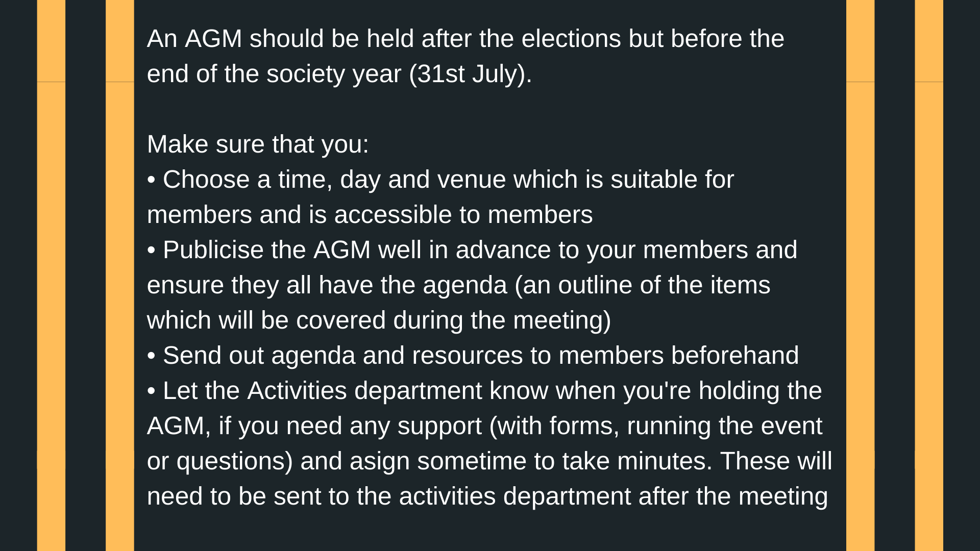Click the words 'These will'
Screen dimensions: 980x551
(x=776, y=461)
